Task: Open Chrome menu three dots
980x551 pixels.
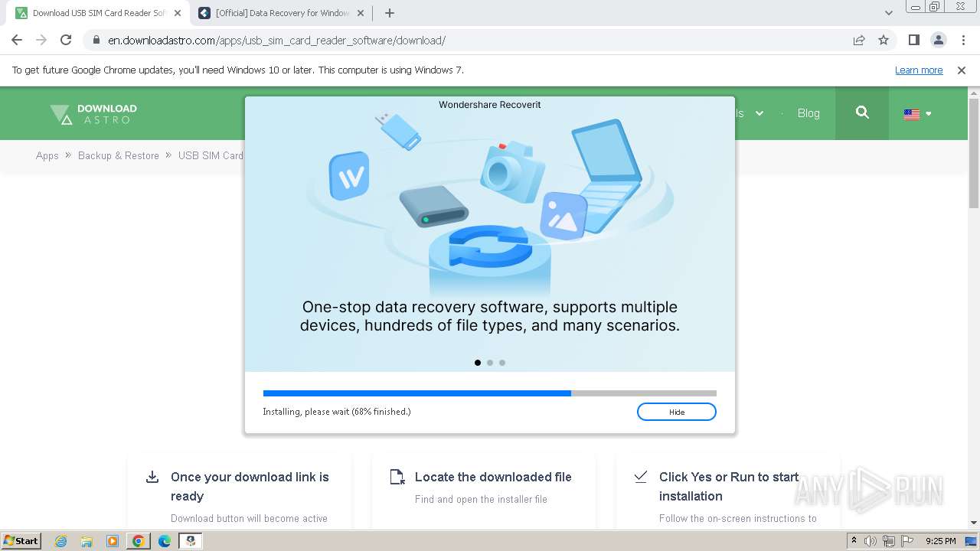Action: pyautogui.click(x=963, y=40)
